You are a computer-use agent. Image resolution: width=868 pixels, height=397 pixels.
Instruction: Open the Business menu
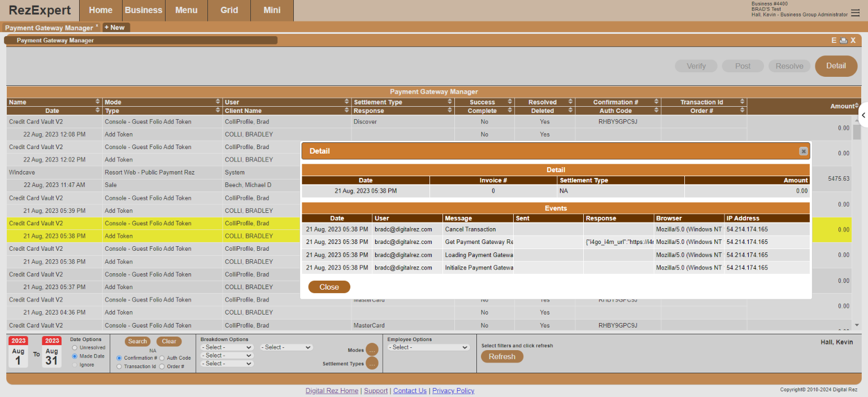click(144, 10)
